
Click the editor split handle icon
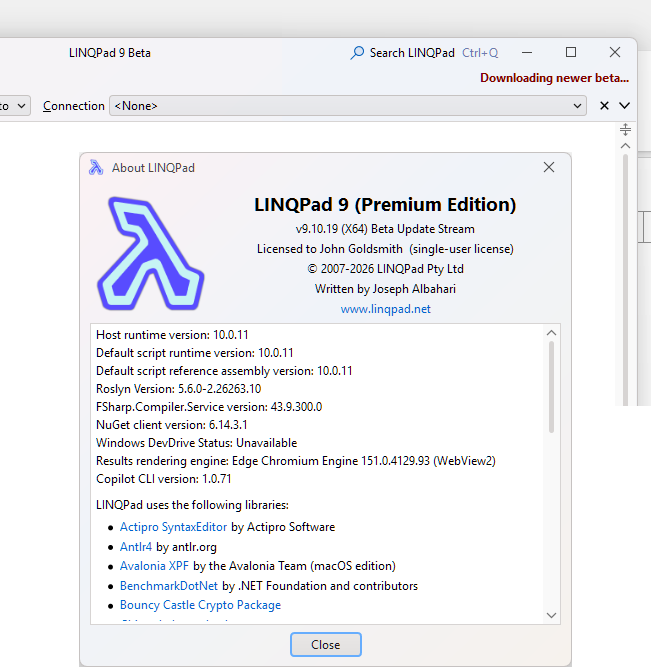tap(625, 129)
